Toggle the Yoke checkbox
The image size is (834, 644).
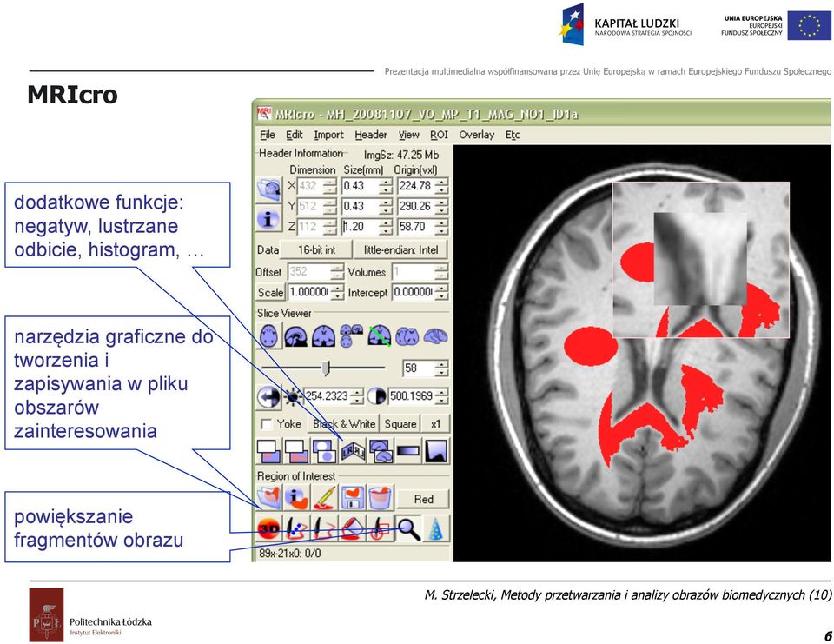tap(267, 424)
